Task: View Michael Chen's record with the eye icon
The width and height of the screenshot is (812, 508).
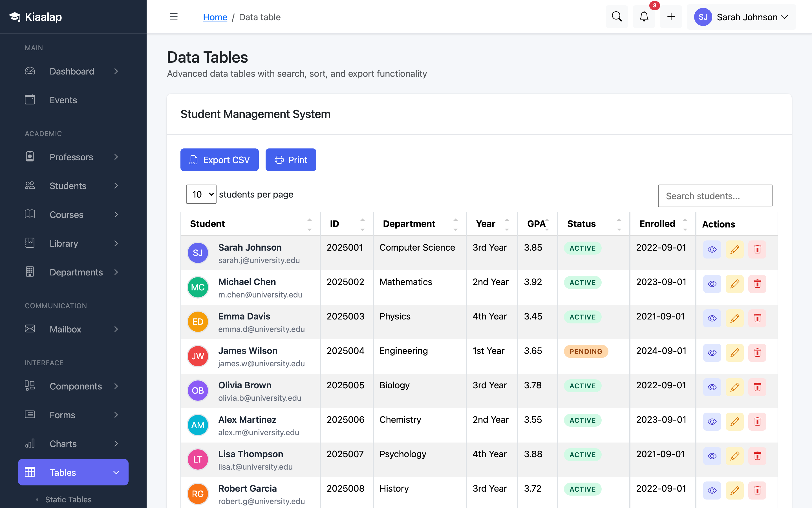Action: tap(712, 284)
